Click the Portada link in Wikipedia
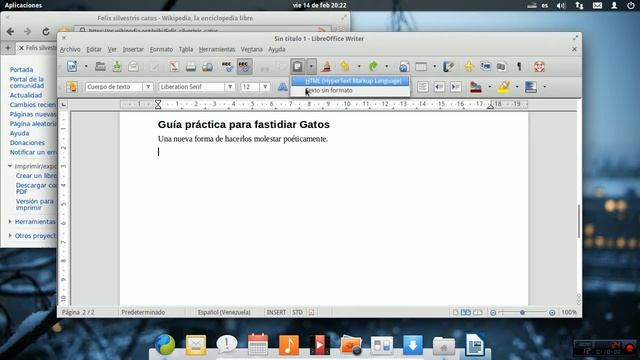The width and height of the screenshot is (640, 360). [21, 70]
